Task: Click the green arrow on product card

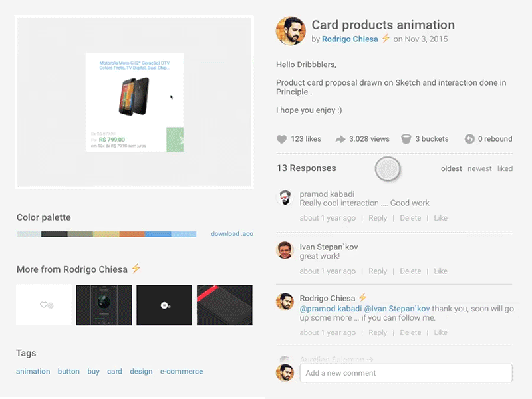Action: click(x=175, y=139)
